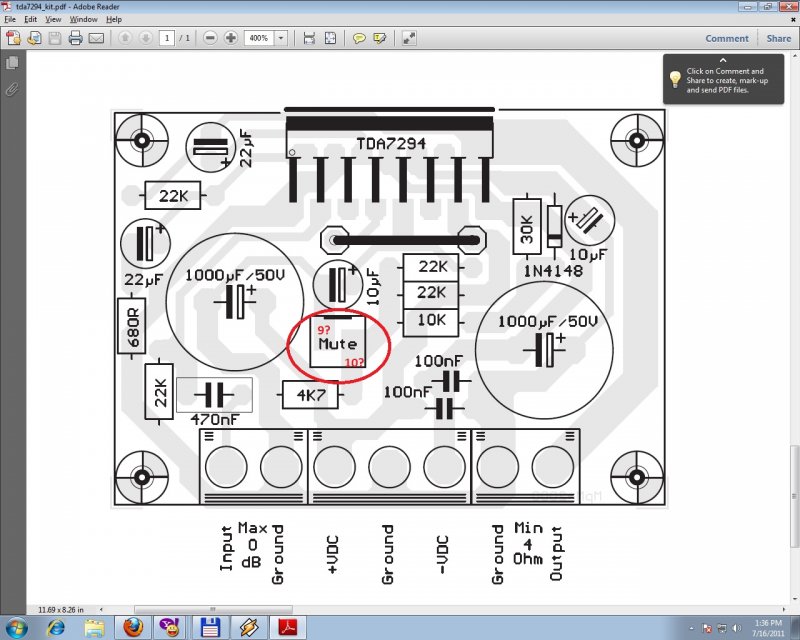Open the Help menu
The width and height of the screenshot is (800, 640).
click(x=114, y=19)
